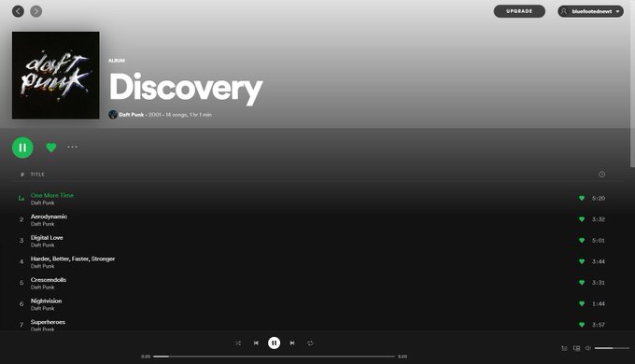This screenshot has width=635, height=364.
Task: Click the 3:32 duration of Aerodynamic
Action: [x=599, y=219]
